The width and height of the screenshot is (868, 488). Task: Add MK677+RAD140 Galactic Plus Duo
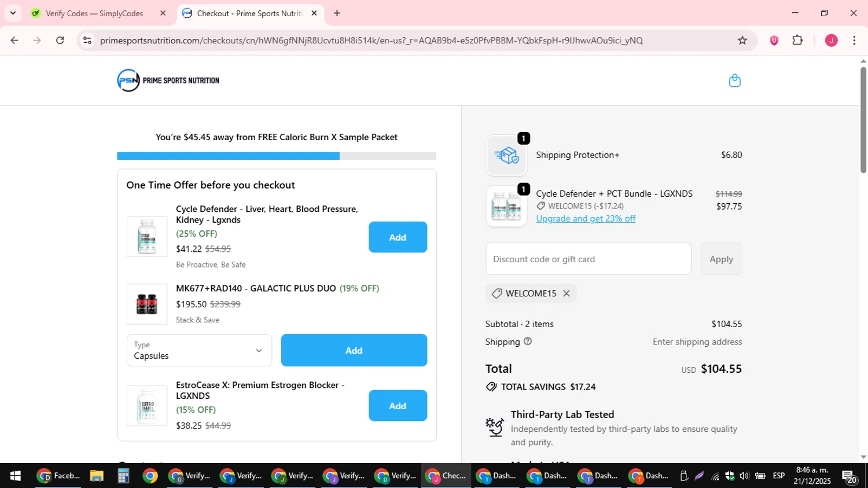(354, 350)
